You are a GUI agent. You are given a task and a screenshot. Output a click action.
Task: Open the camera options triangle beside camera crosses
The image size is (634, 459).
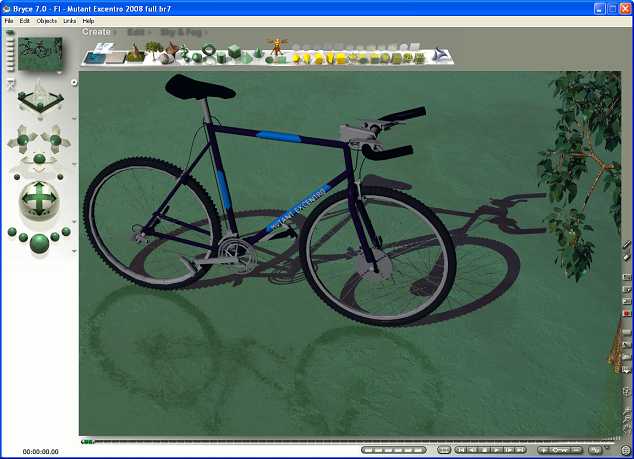coord(74,164)
